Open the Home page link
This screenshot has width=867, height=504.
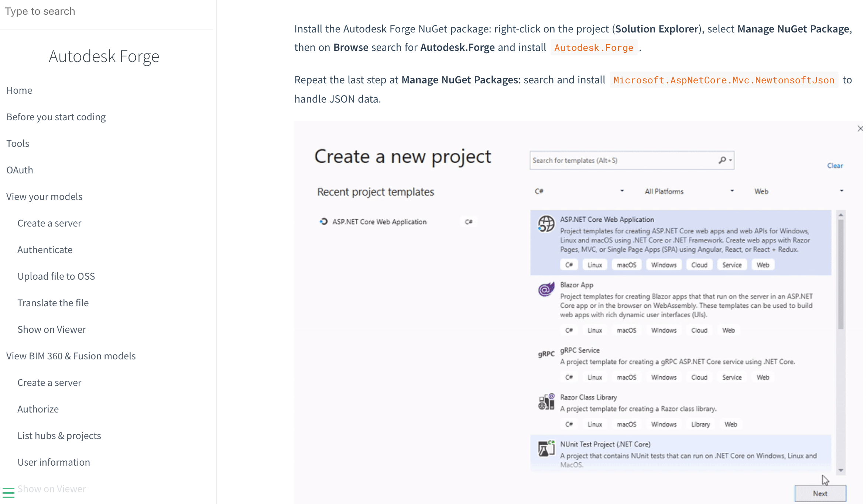click(x=19, y=90)
